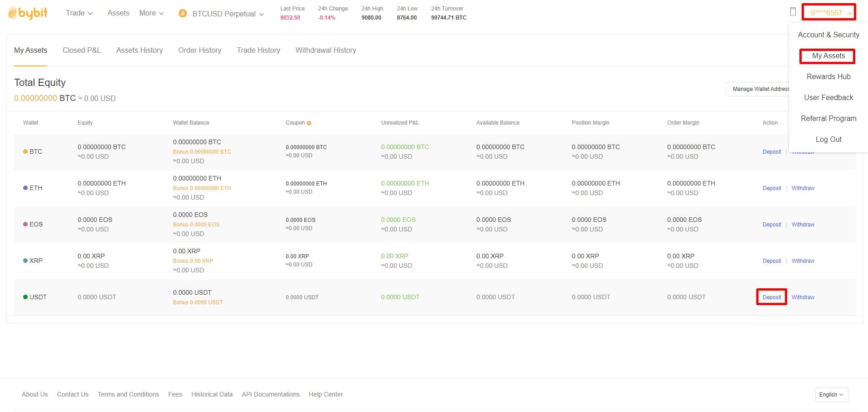Expand the Trade dropdown menu
This screenshot has height=412, width=868.
click(79, 13)
